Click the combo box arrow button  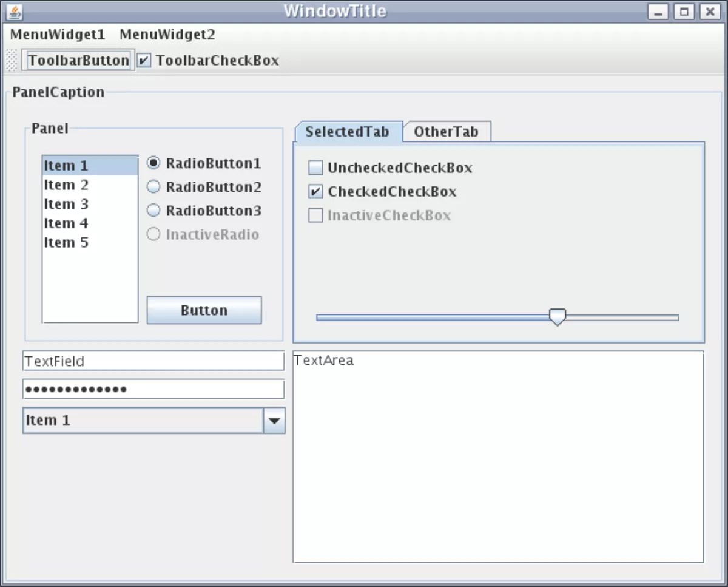coord(274,420)
